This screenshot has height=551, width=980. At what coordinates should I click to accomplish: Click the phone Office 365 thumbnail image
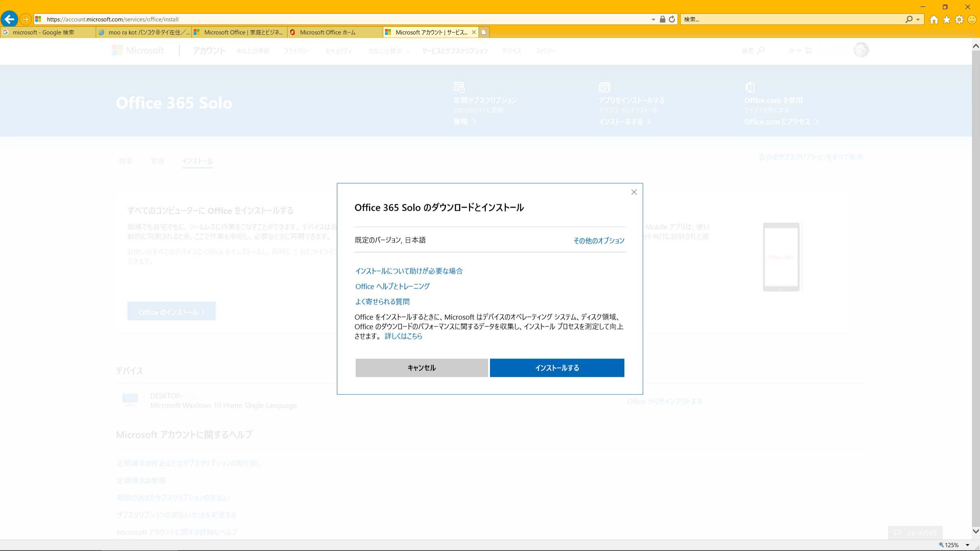(781, 257)
